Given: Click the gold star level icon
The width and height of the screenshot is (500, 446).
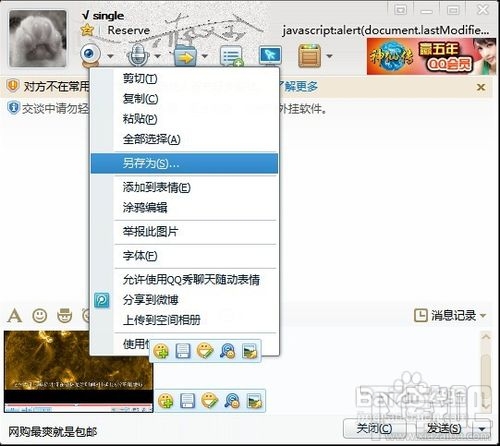Looking at the screenshot, I should [x=87, y=30].
